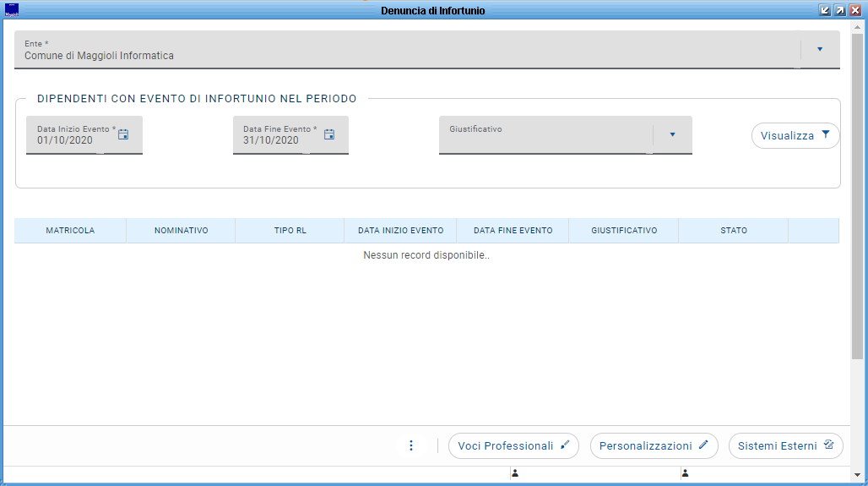Click the three-dot more options icon

pos(410,445)
